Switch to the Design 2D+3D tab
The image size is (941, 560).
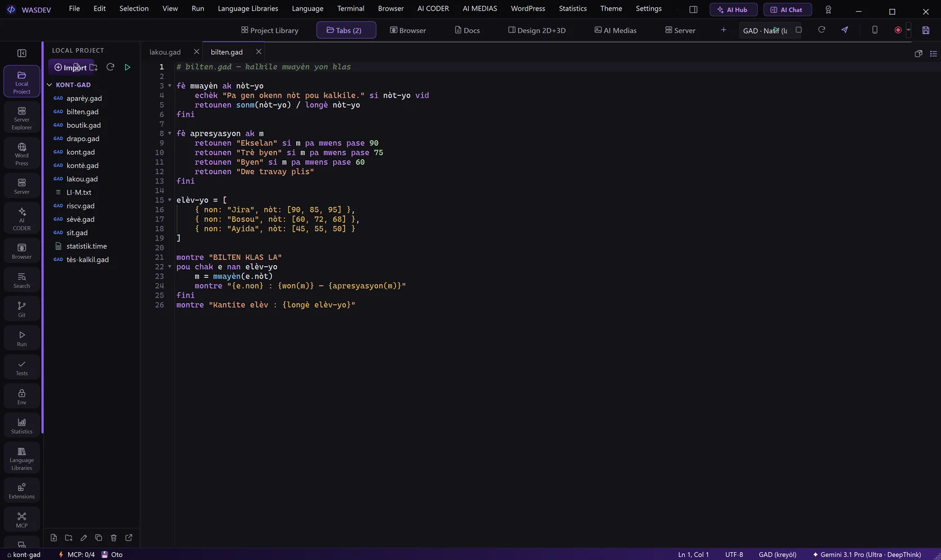coord(537,30)
